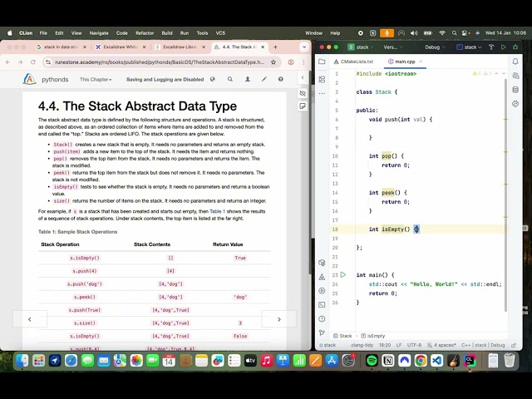Open the Terminal tool window

[322, 305]
